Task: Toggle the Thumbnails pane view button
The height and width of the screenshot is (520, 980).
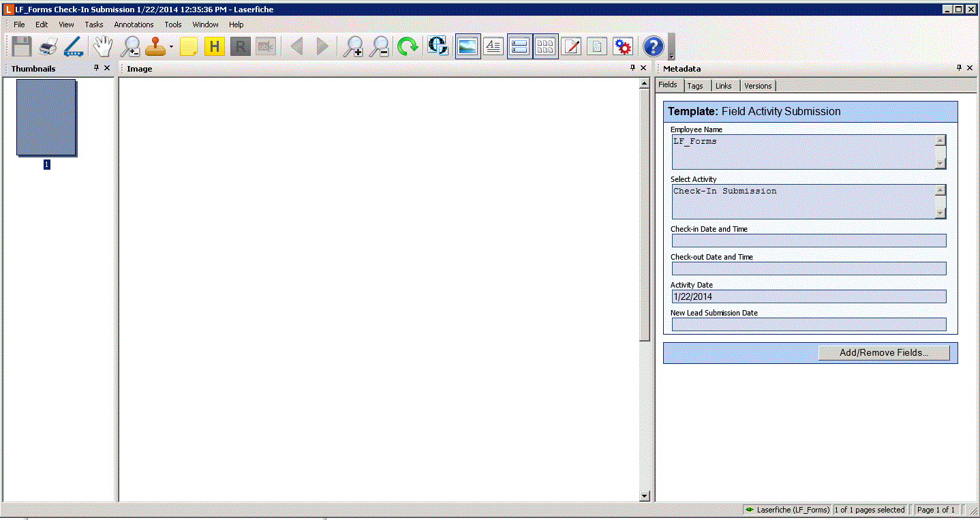Action: pos(545,46)
